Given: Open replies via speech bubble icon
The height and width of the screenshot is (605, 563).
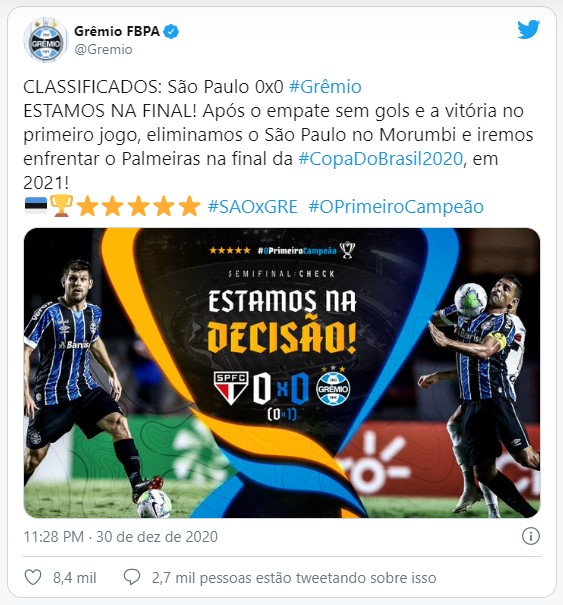Looking at the screenshot, I should point(132,577).
